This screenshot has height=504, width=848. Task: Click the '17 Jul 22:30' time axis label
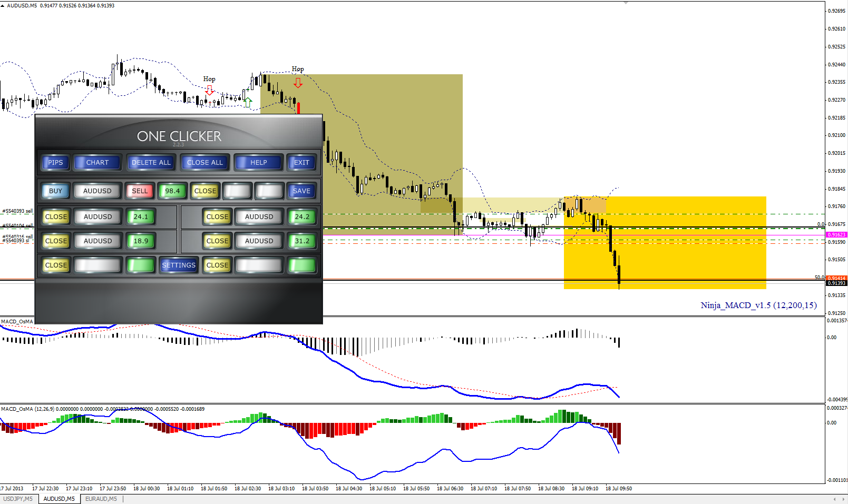pyautogui.click(x=45, y=489)
